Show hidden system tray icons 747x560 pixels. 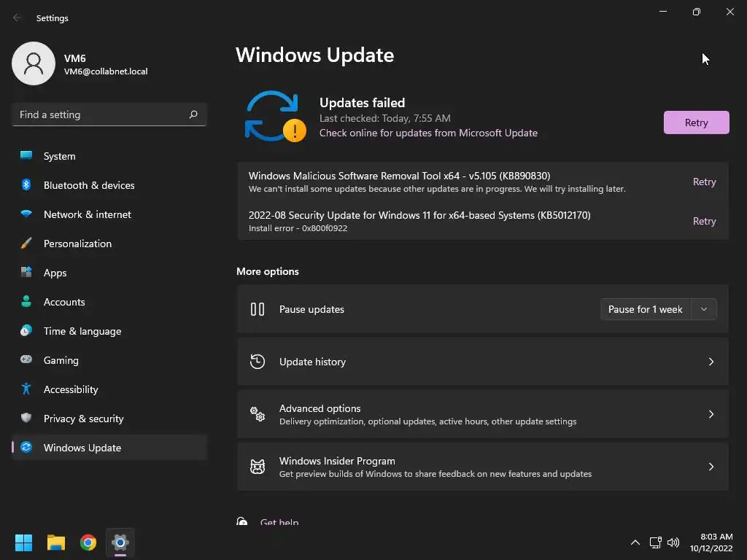pyautogui.click(x=635, y=542)
